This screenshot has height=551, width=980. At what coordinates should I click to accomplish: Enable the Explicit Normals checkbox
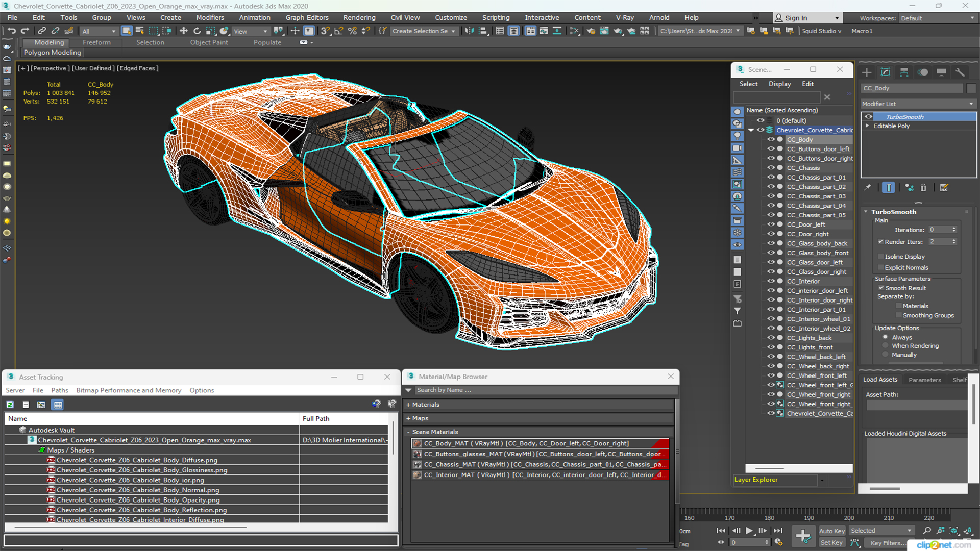pyautogui.click(x=880, y=268)
